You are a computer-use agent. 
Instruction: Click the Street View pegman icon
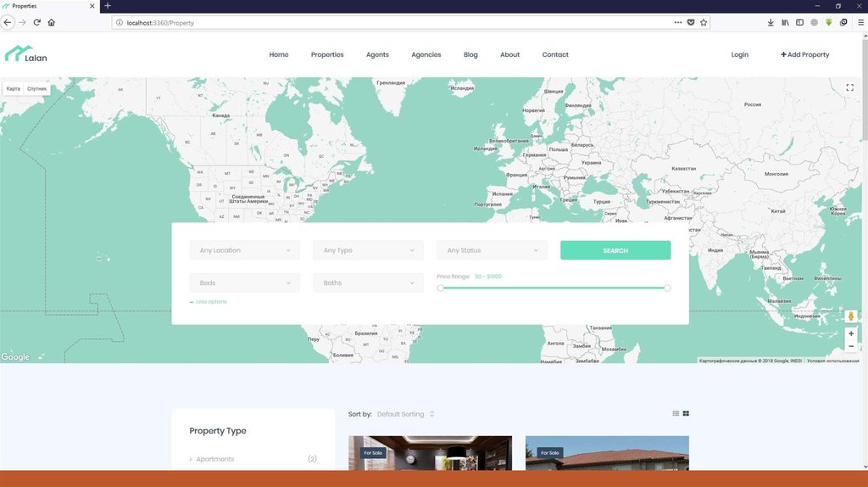click(851, 316)
